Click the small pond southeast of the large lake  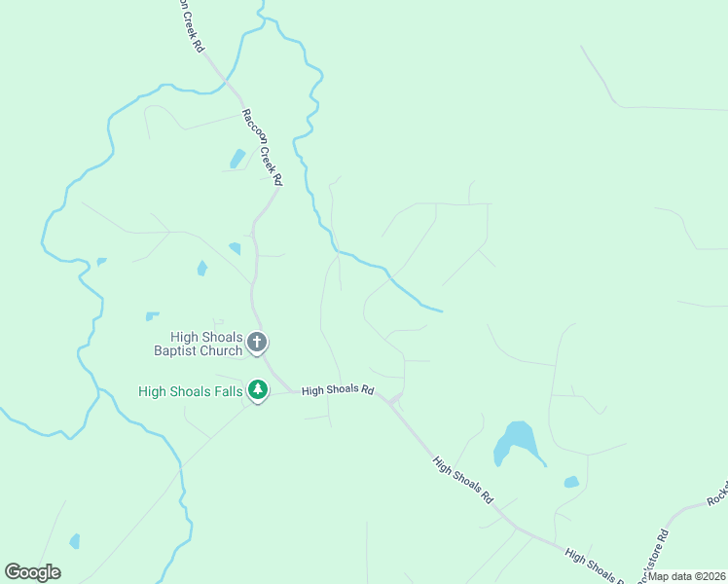point(571,482)
